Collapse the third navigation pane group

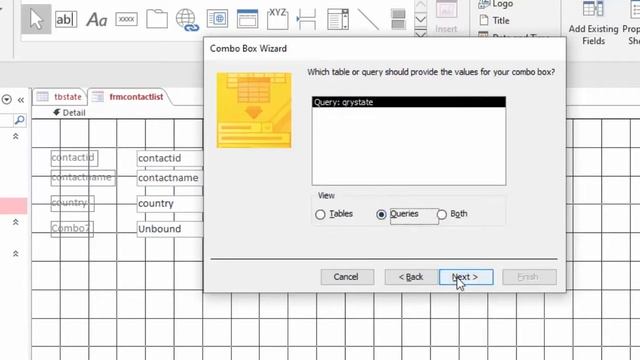(16, 253)
